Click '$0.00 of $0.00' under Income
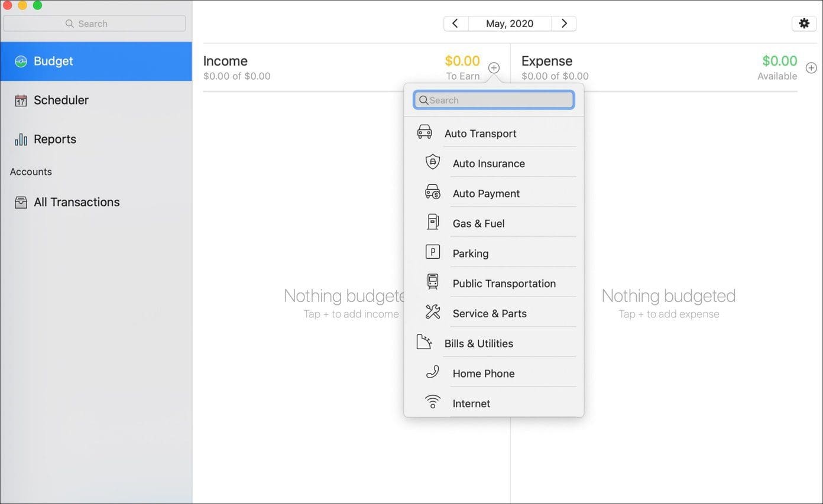This screenshot has height=504, width=823. tap(236, 76)
